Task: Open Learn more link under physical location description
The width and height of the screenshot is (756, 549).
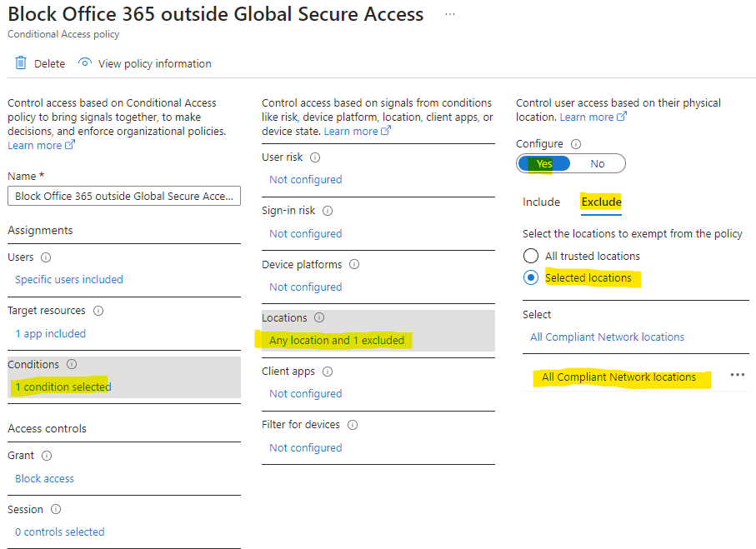Action: pos(593,117)
